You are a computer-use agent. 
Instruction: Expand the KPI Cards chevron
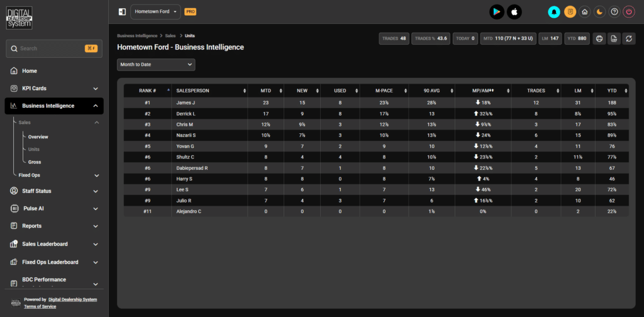(x=96, y=88)
